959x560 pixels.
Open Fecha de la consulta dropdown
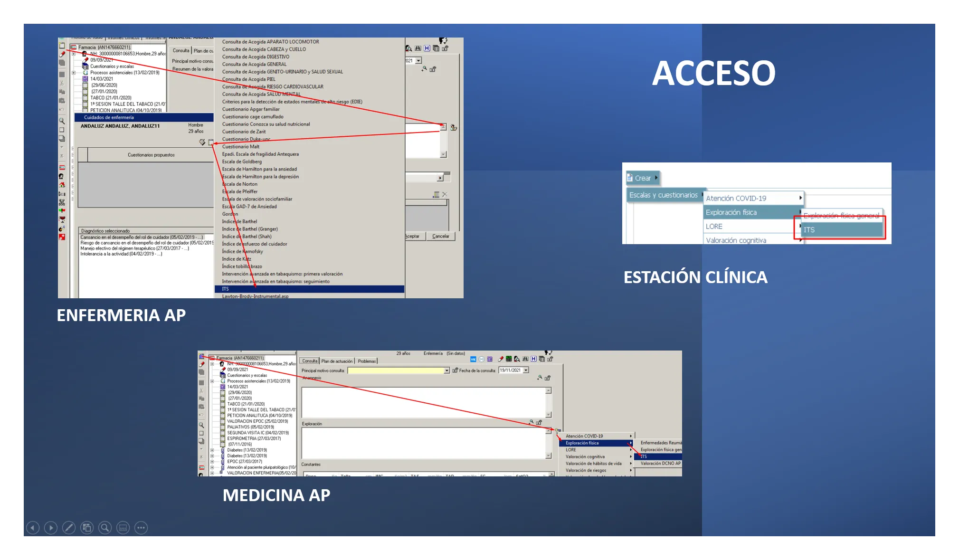(x=526, y=370)
